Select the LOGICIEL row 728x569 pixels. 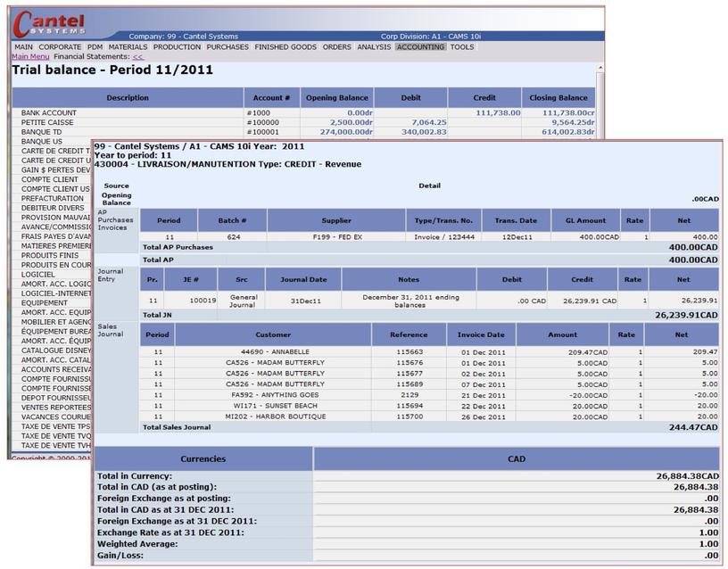pyautogui.click(x=38, y=275)
